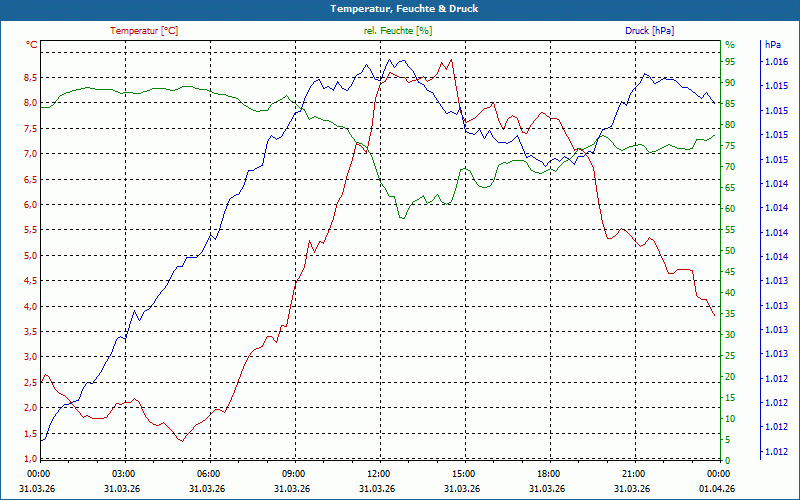800x500 pixels.
Task: Select the 12:00 time label
Action: (x=379, y=474)
